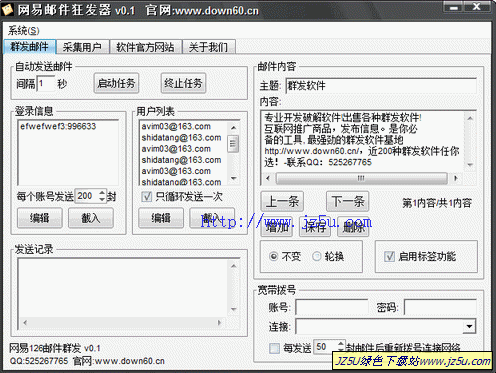
Task: Select the 不变 radio button
Action: coord(274,256)
